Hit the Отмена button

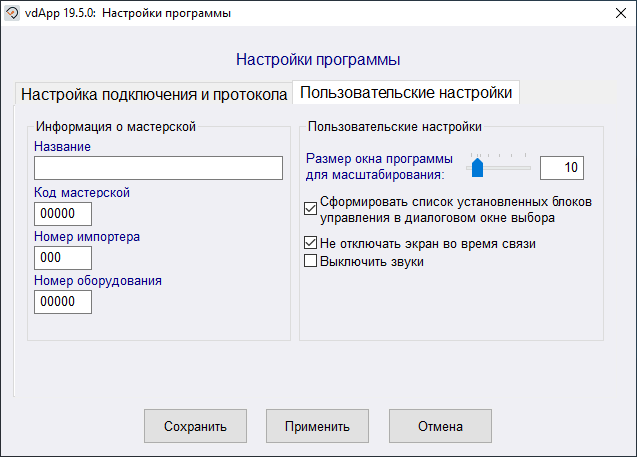point(440,426)
